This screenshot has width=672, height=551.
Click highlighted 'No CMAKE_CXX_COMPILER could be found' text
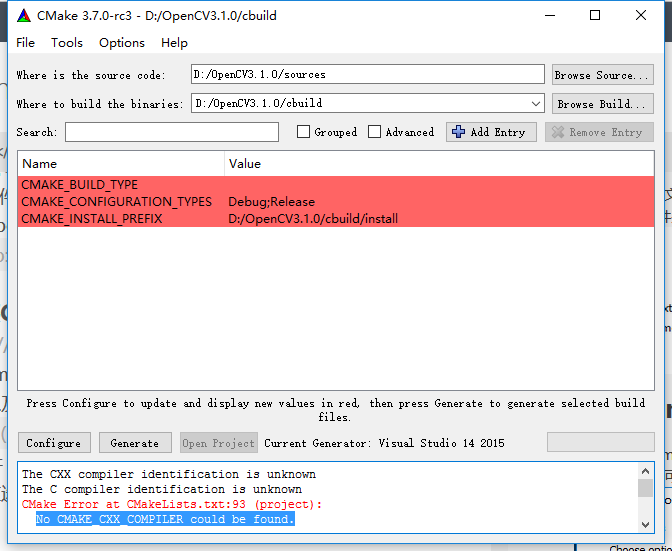coord(165,519)
